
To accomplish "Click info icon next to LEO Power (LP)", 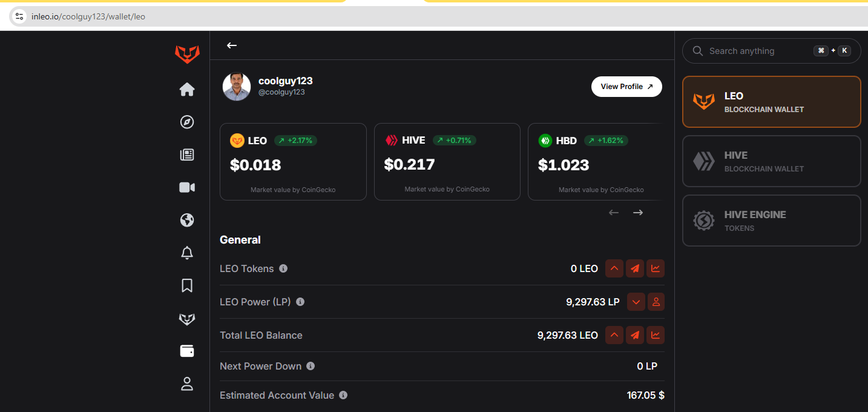I will (x=300, y=302).
